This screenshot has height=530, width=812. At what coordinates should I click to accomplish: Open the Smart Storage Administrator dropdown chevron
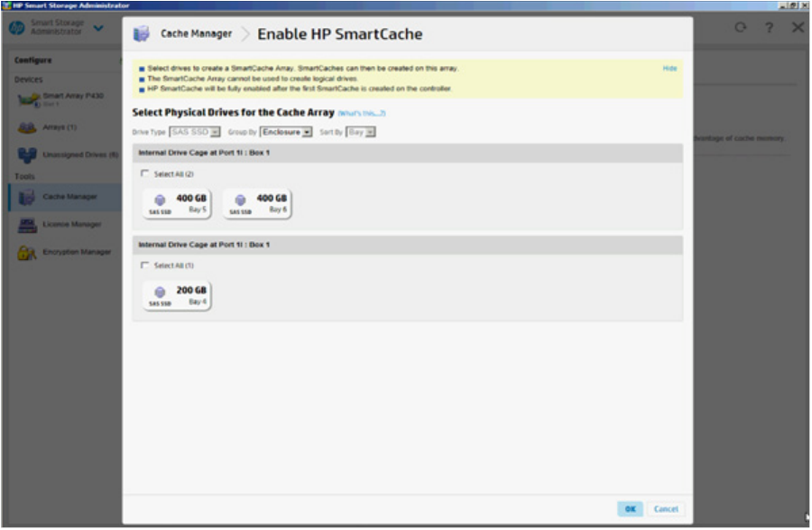(x=98, y=27)
